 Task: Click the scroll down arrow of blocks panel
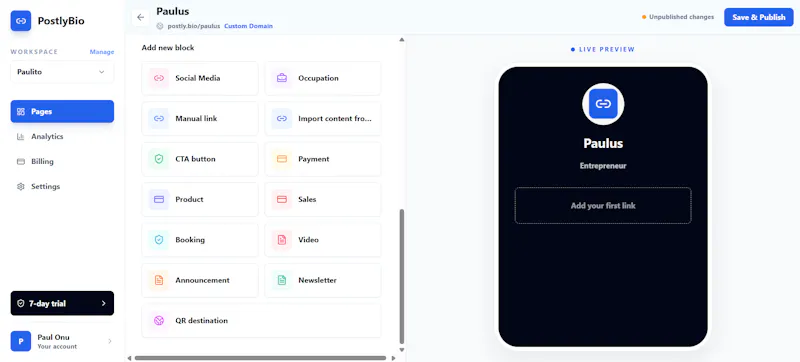[402, 350]
